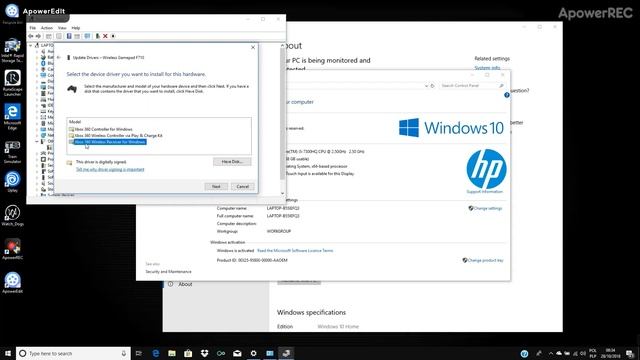
Task: Open the View menu in Device Manager
Action: 62,28
